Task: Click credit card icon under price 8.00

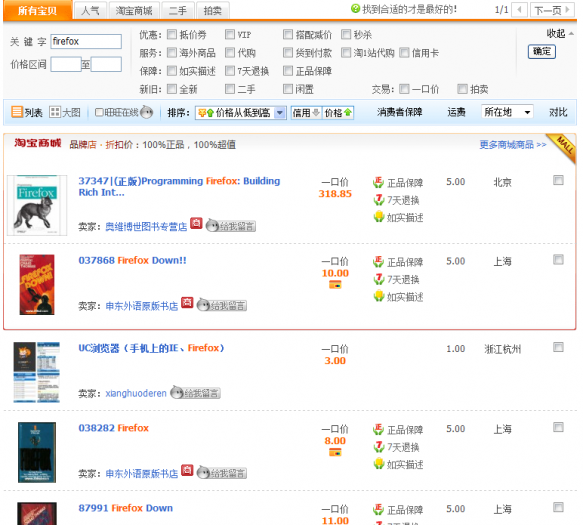Action: [x=335, y=453]
